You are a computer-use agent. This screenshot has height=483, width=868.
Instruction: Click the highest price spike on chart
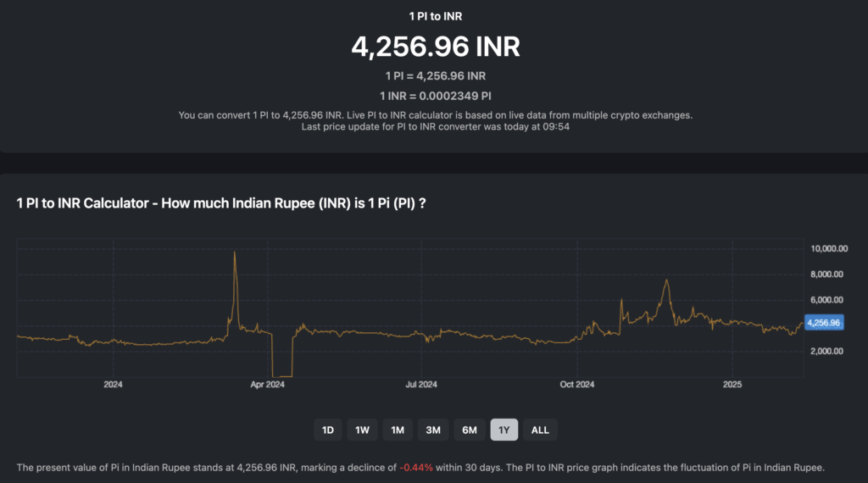click(x=235, y=253)
